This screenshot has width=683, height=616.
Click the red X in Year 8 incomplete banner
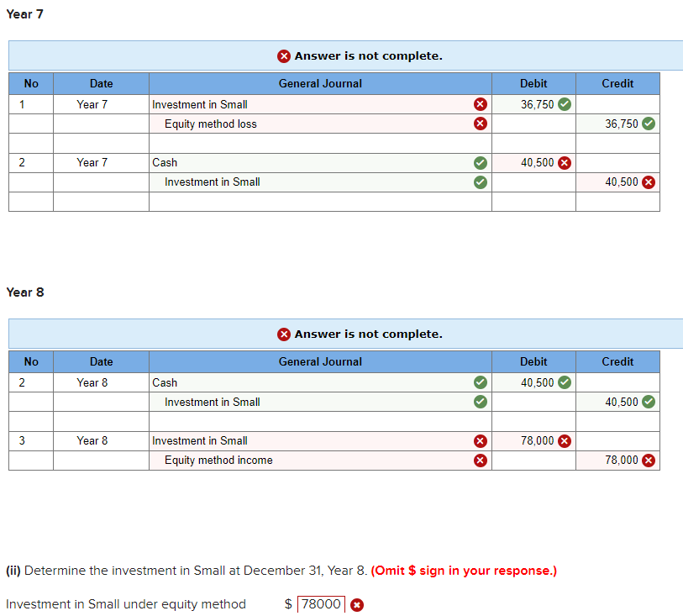click(x=284, y=334)
